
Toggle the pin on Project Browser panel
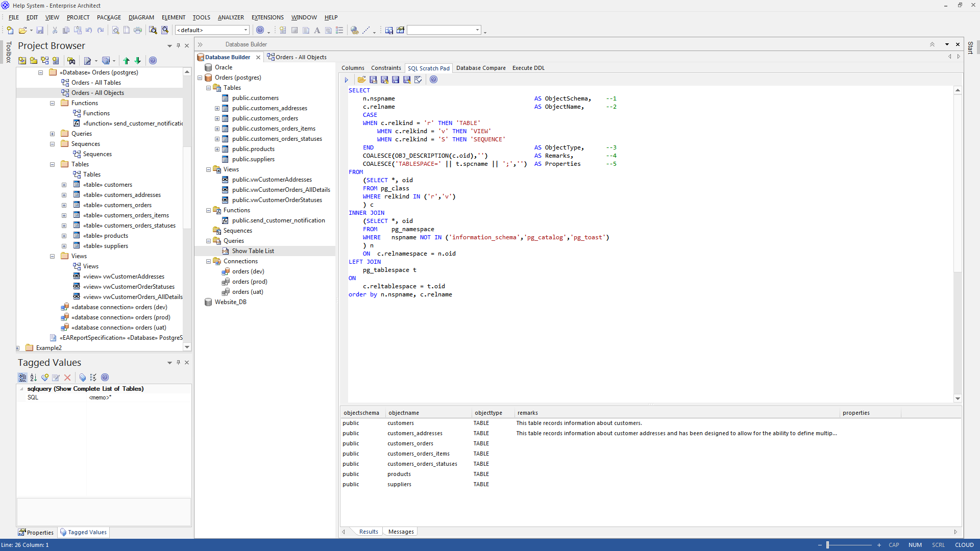pyautogui.click(x=178, y=46)
